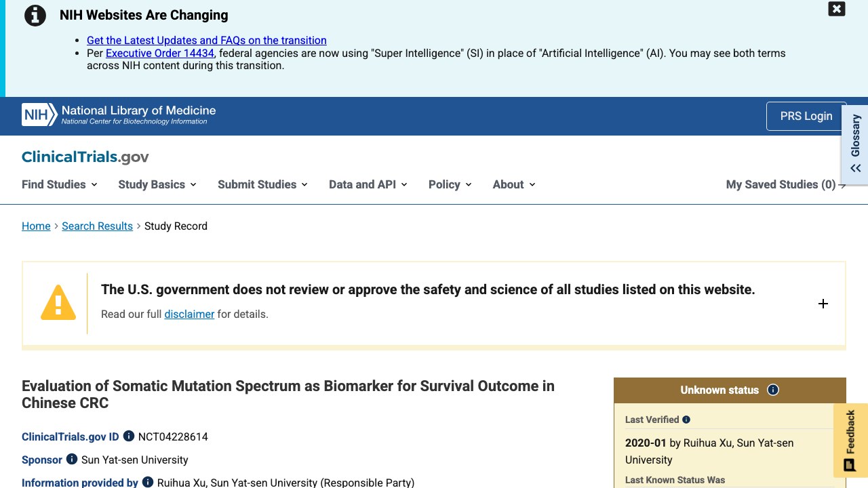868x488 pixels.
Task: Click the yellow warning triangle icon
Action: (58, 302)
